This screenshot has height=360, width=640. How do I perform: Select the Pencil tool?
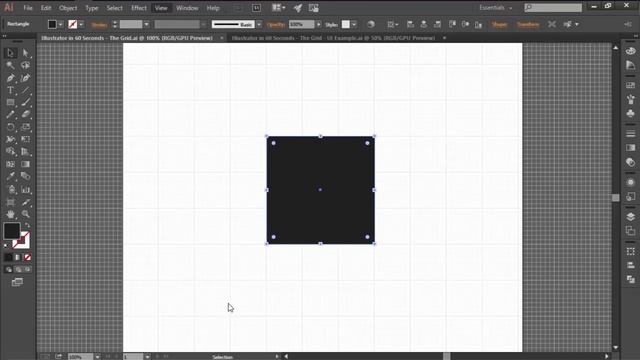point(10,115)
